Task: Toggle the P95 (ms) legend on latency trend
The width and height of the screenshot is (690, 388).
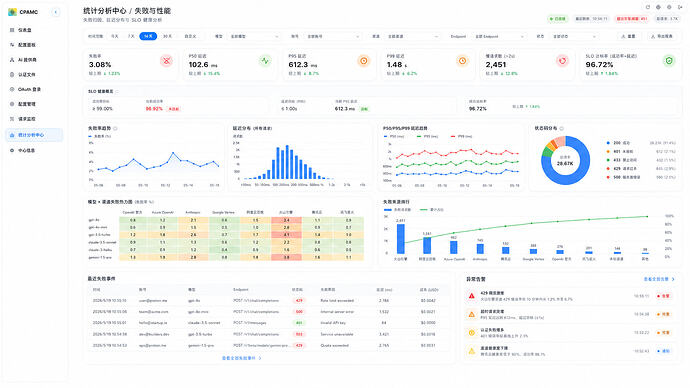Action: (427, 136)
